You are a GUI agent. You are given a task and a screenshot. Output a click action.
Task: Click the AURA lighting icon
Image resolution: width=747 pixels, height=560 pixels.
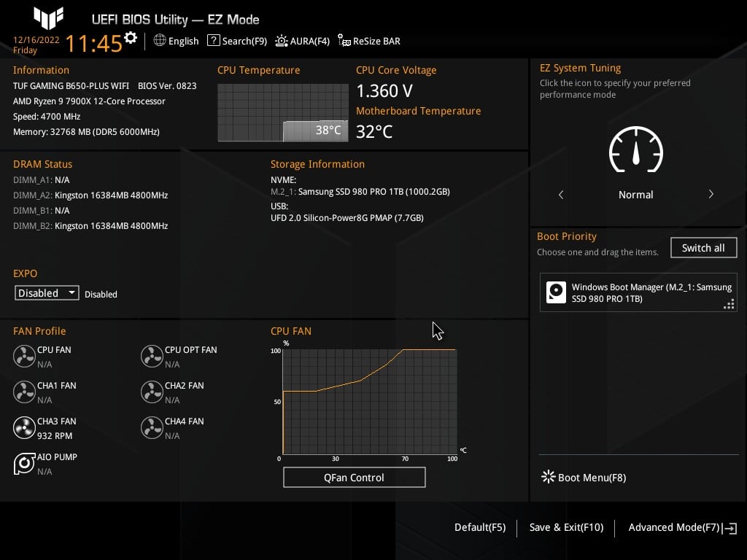click(282, 41)
